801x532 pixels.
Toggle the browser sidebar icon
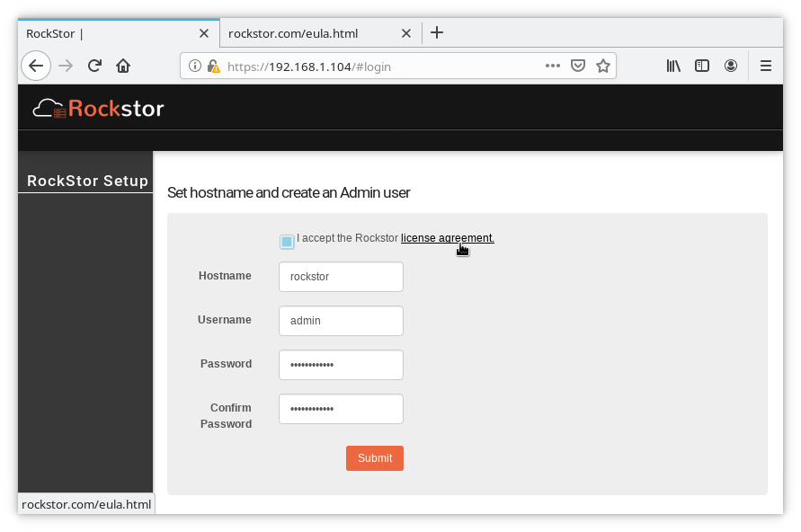point(702,66)
